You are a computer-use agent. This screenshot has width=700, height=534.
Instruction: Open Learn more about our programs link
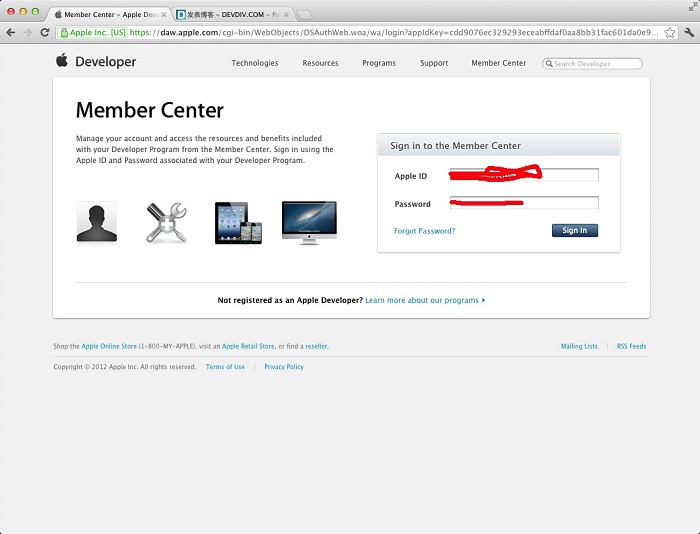[x=425, y=300]
